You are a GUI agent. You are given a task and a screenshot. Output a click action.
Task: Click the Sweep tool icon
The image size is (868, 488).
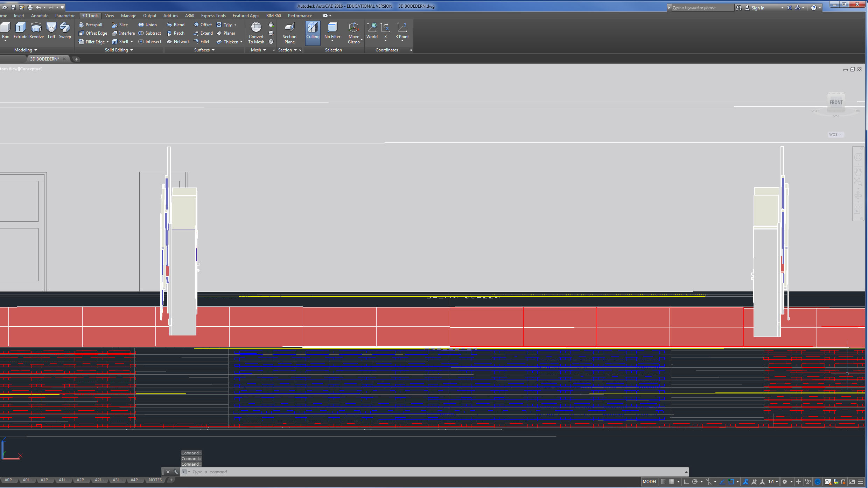65,28
